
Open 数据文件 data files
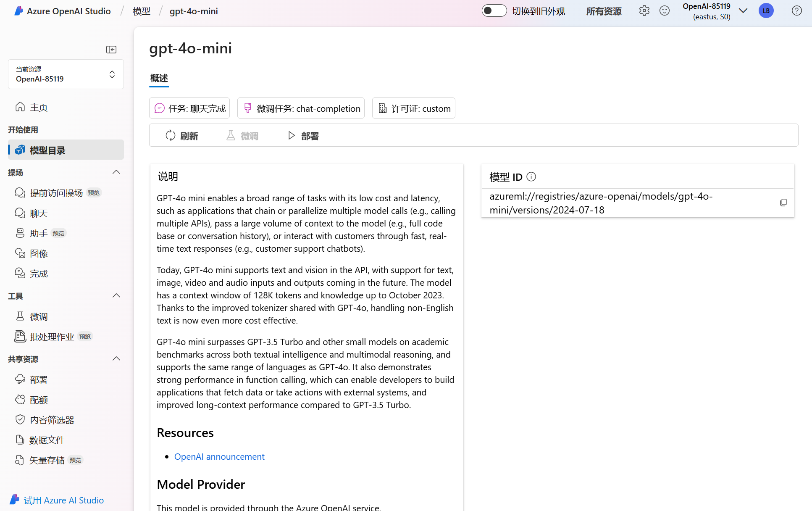click(66, 440)
